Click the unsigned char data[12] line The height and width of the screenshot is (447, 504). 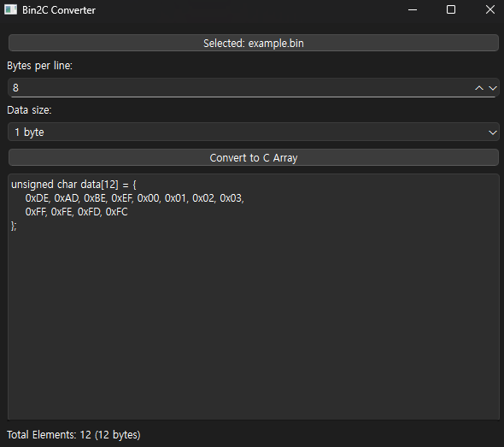73,185
